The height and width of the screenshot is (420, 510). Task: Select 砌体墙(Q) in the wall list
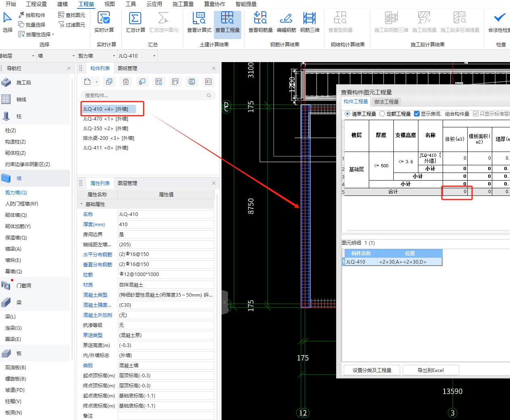click(x=16, y=215)
